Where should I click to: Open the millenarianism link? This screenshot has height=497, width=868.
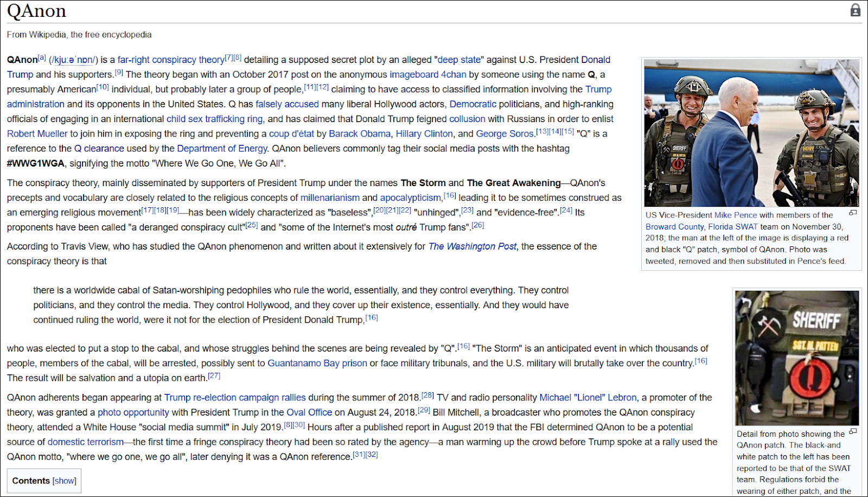[x=330, y=197]
